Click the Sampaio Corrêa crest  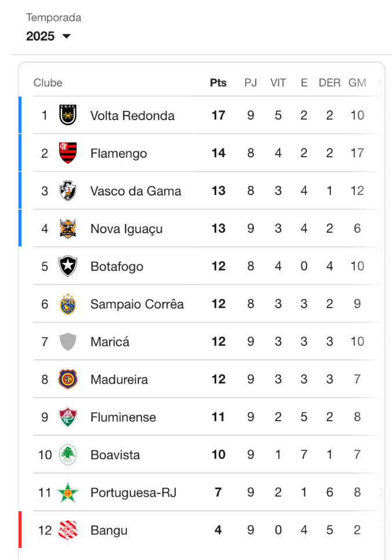(x=68, y=304)
